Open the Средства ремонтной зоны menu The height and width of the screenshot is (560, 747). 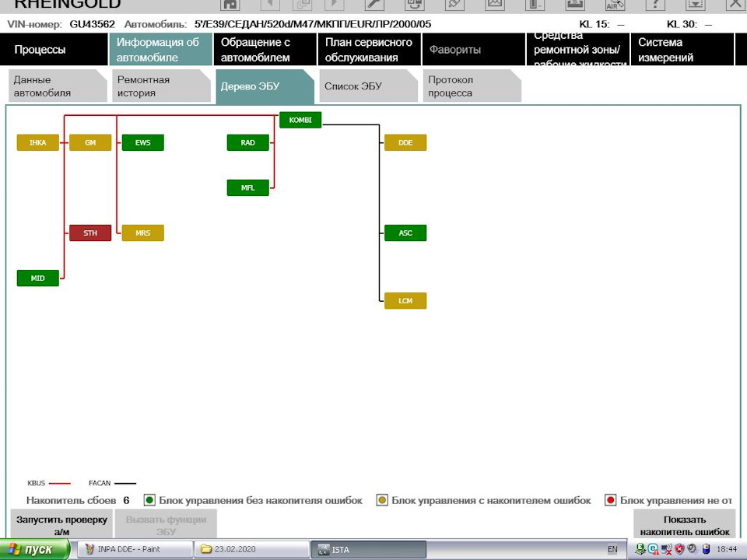click(577, 50)
